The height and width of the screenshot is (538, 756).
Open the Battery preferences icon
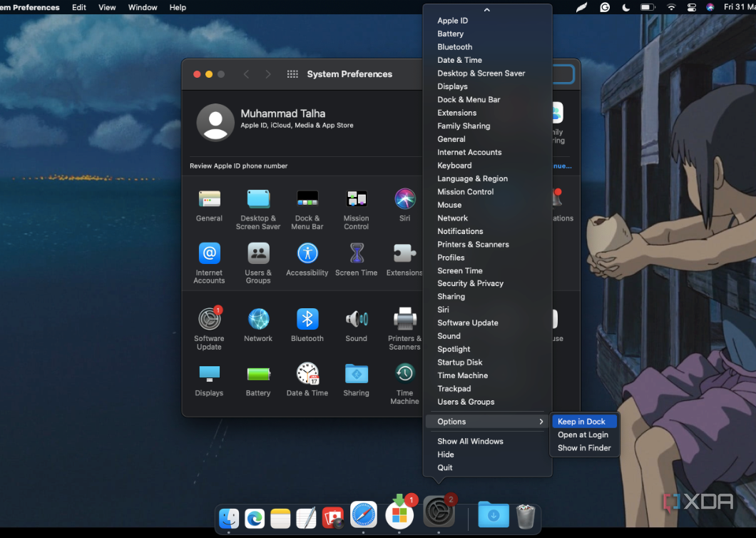tap(258, 373)
